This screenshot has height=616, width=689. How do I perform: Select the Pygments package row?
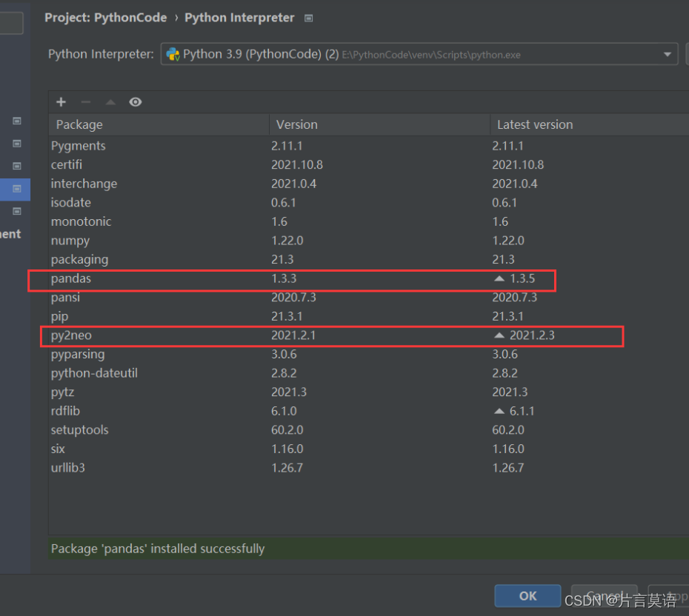tap(369, 146)
